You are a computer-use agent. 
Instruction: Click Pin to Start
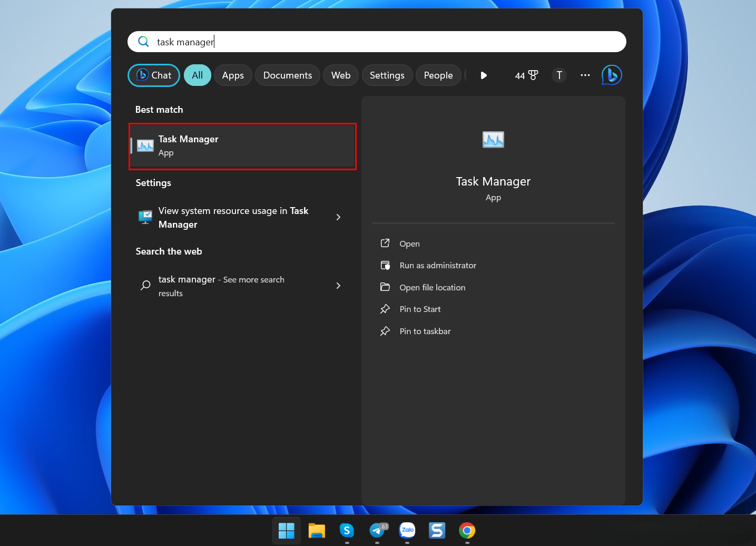tap(420, 309)
